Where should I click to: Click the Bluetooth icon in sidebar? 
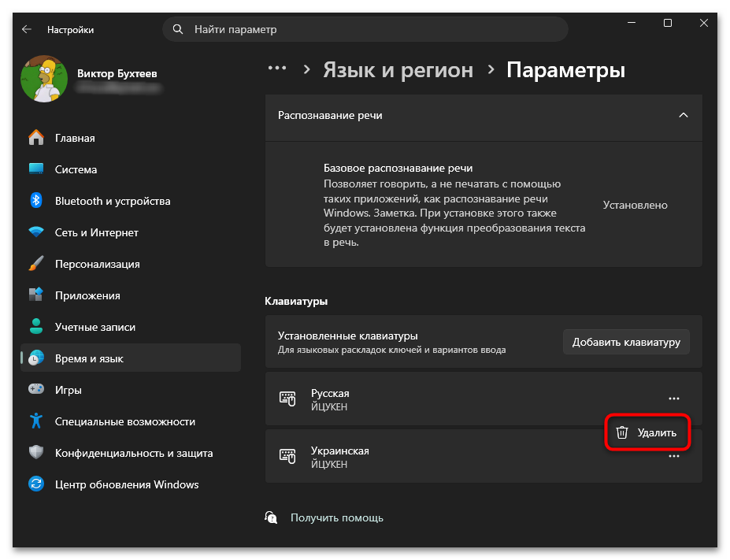pos(36,201)
